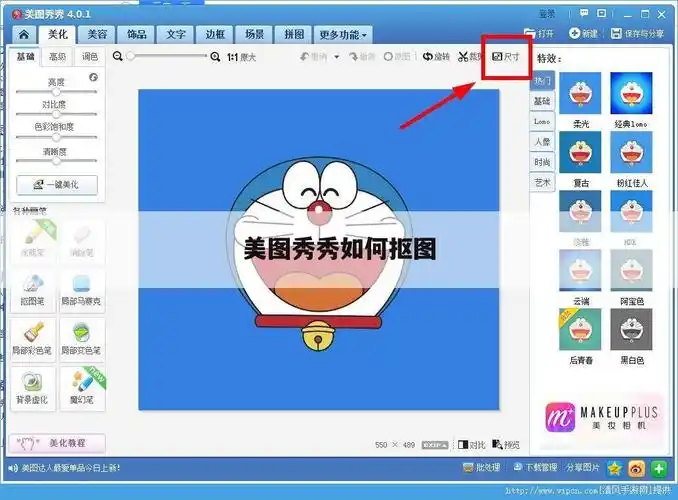Click the 一键美化 button
Screen dimensions: 678x500
57,185
